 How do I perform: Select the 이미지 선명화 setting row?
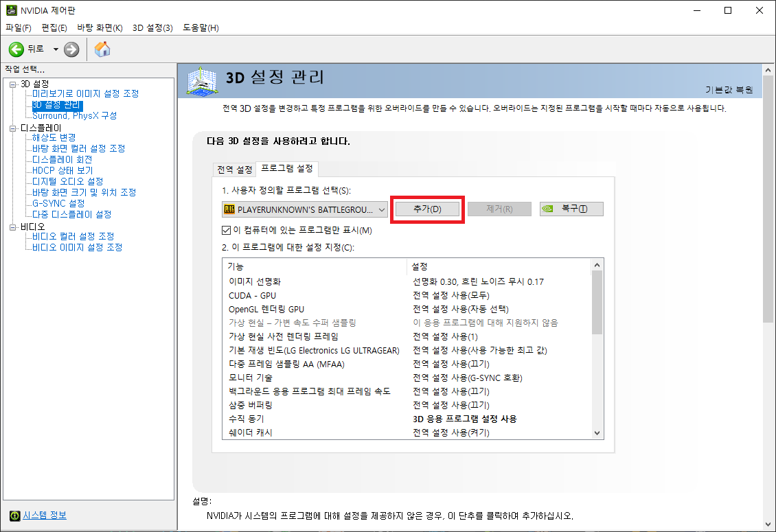[x=407, y=281]
